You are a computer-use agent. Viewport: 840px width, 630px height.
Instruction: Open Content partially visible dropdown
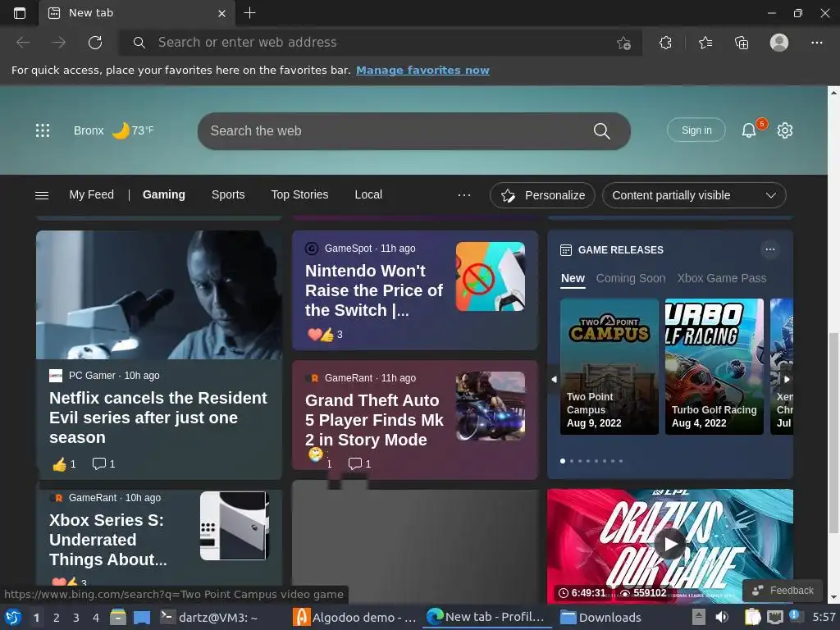[694, 195]
